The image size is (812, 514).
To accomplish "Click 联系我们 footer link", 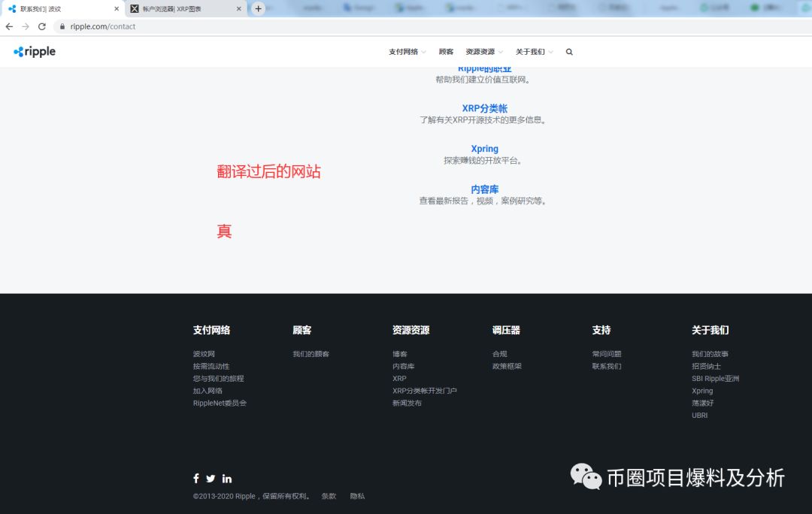I will tap(607, 366).
